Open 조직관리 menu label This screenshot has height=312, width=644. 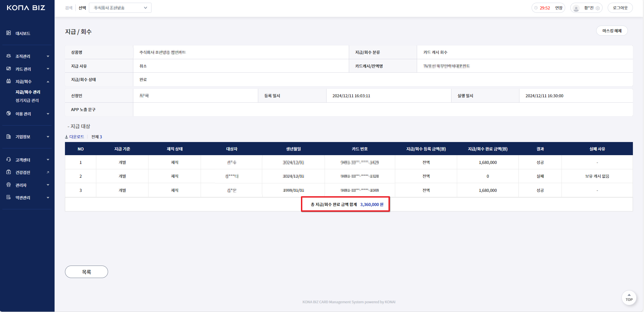click(x=23, y=56)
